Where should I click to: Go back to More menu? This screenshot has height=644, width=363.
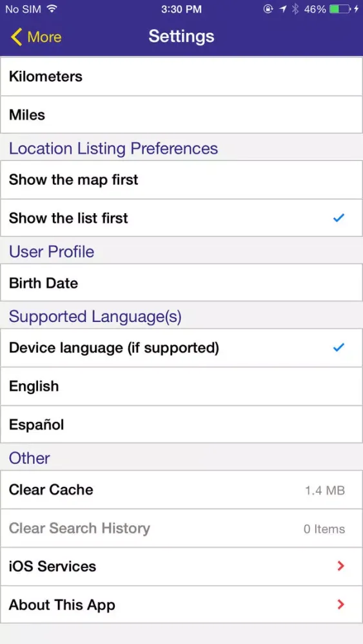[x=35, y=37]
